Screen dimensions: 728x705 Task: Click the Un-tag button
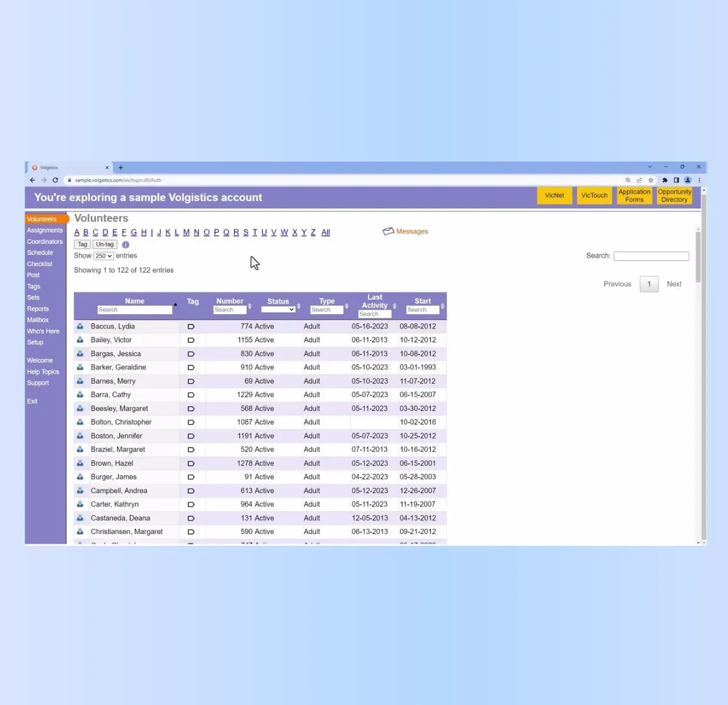(x=105, y=244)
